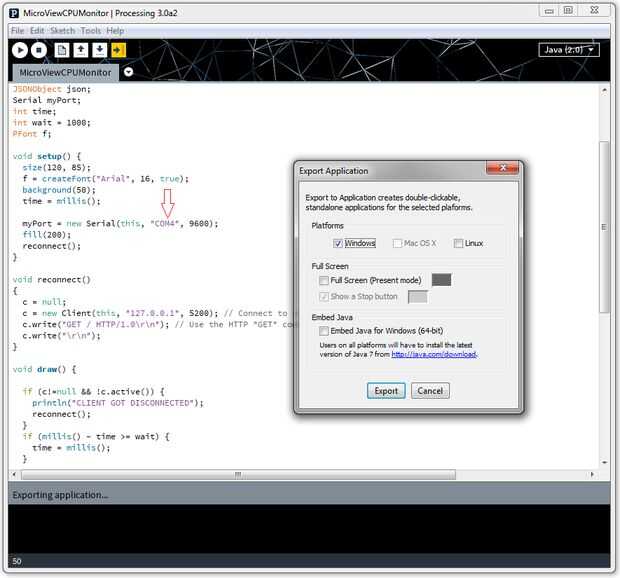
Task: Check the Mac OS X platform checkbox
Action: (x=397, y=244)
